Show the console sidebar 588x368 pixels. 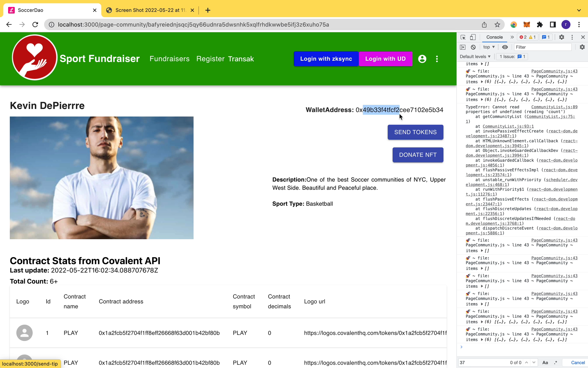[x=463, y=47]
